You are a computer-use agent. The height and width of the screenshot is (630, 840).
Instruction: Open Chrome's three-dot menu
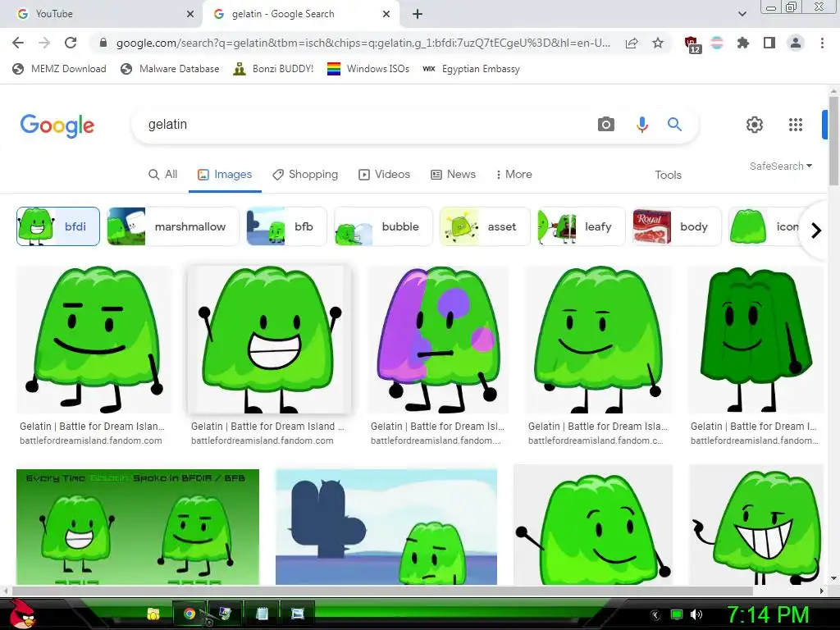coord(822,43)
